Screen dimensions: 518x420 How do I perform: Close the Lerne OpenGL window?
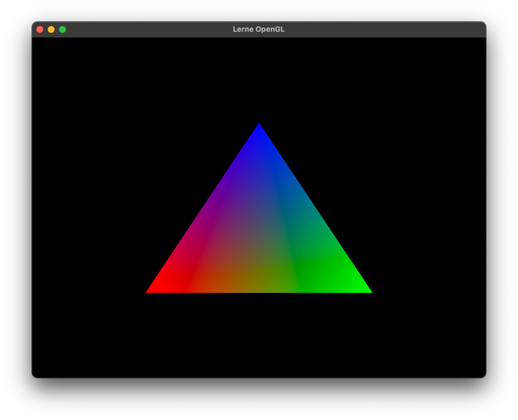pos(40,30)
